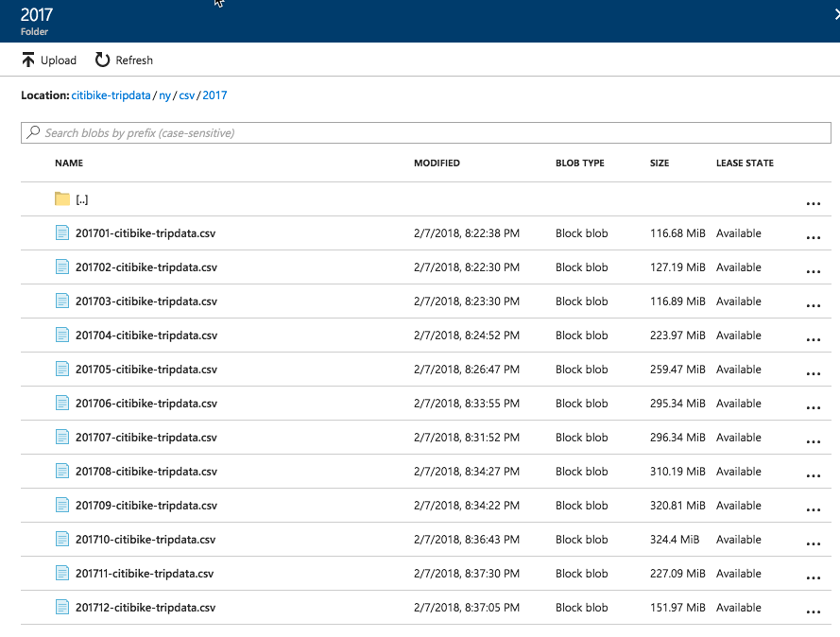
Task: Sort by SIZE column header
Action: coord(660,163)
